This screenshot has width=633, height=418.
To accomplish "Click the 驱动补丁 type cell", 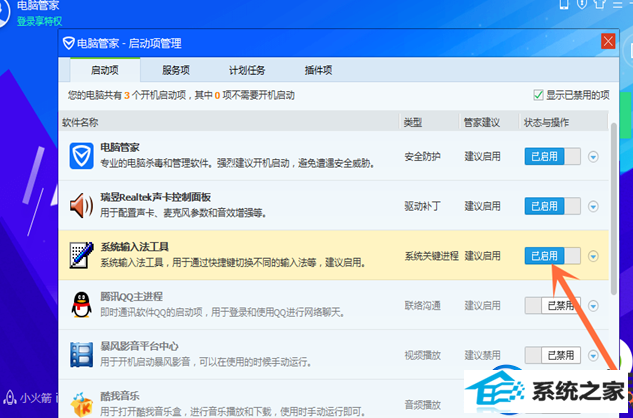I will point(422,206).
